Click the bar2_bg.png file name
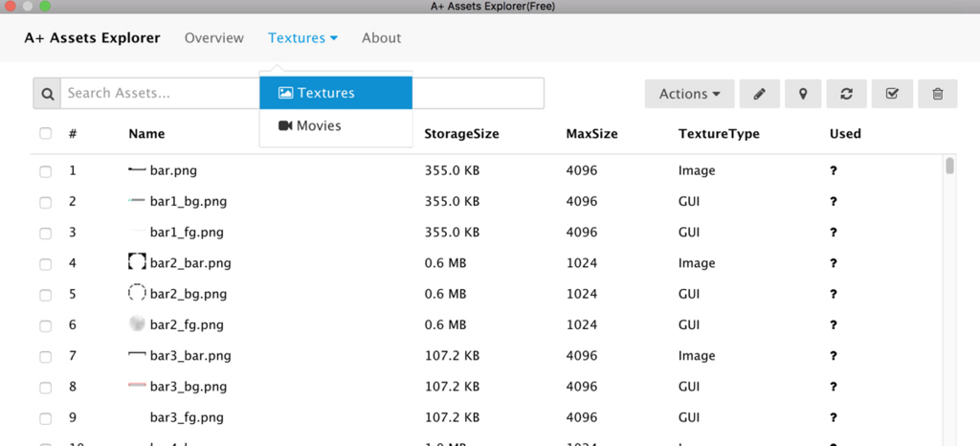 point(189,294)
